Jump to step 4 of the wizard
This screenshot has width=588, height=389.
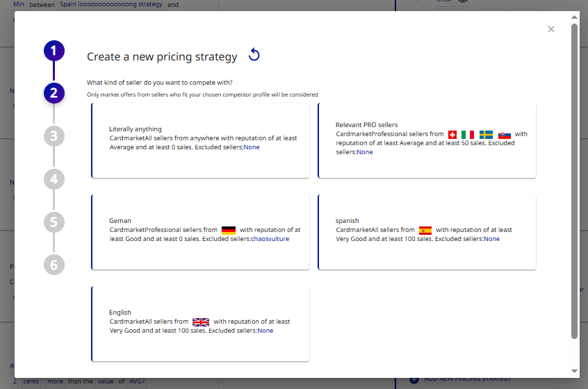tap(54, 179)
